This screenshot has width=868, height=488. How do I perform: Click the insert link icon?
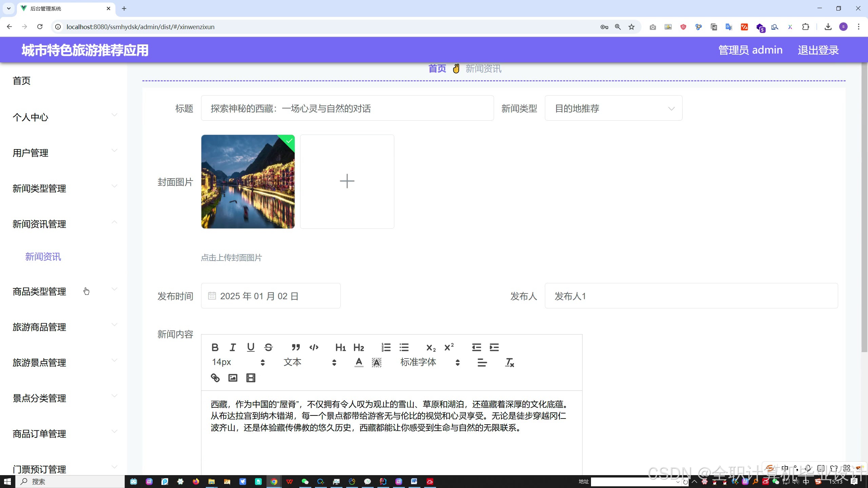point(215,378)
